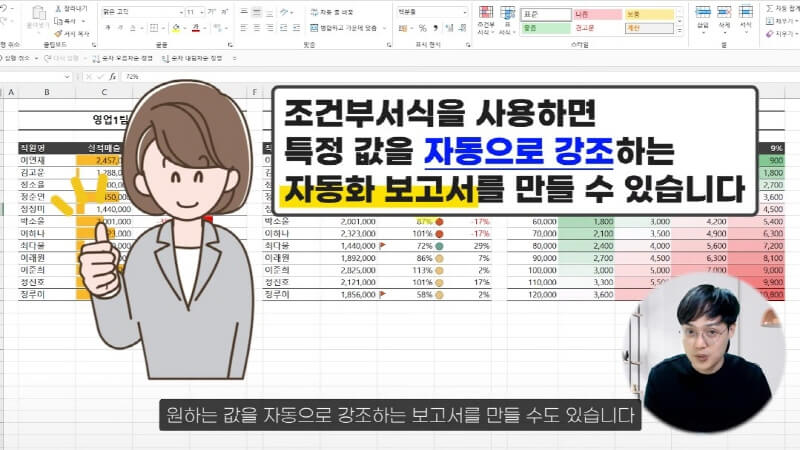Apply the 계산 (Calculation) cell style
The width and height of the screenshot is (800, 450).
649,29
